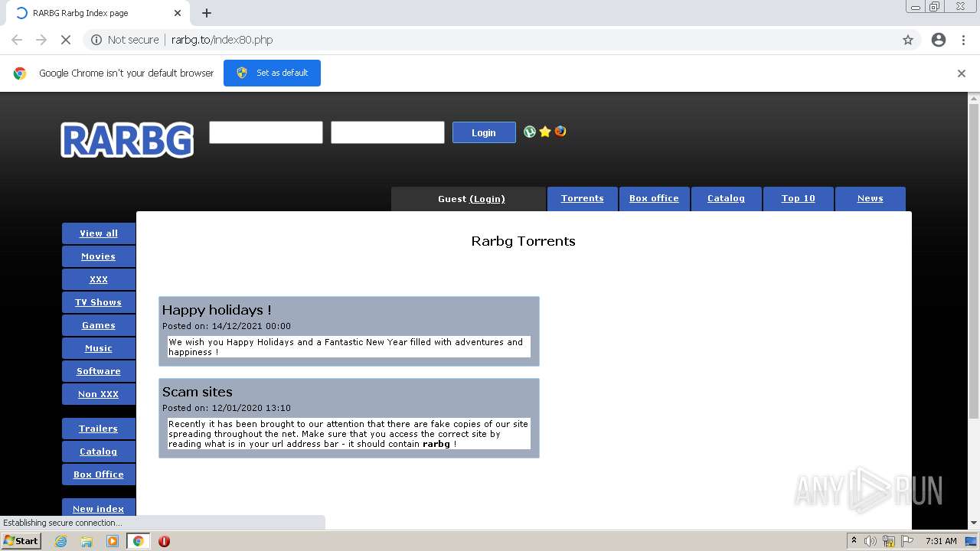Open Internet Explorer from the taskbar
Screen dimensions: 980x551
(60, 541)
